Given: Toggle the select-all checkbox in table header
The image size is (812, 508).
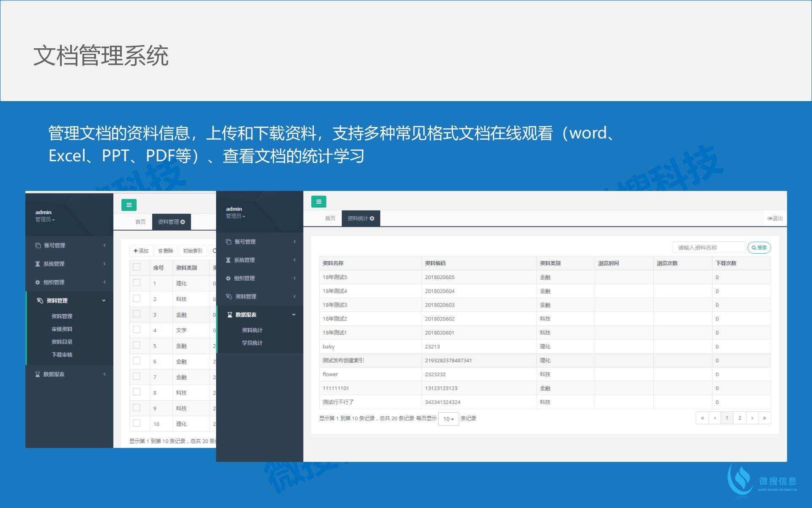Looking at the screenshot, I should pyautogui.click(x=137, y=267).
